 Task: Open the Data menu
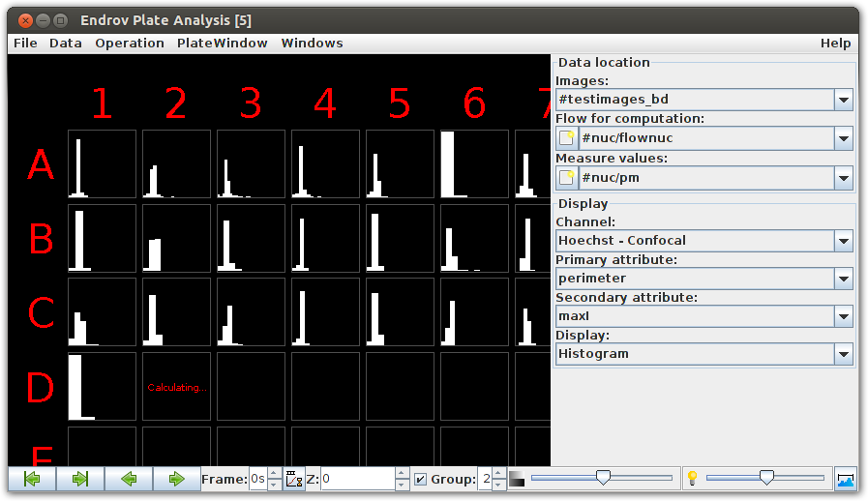coord(66,44)
